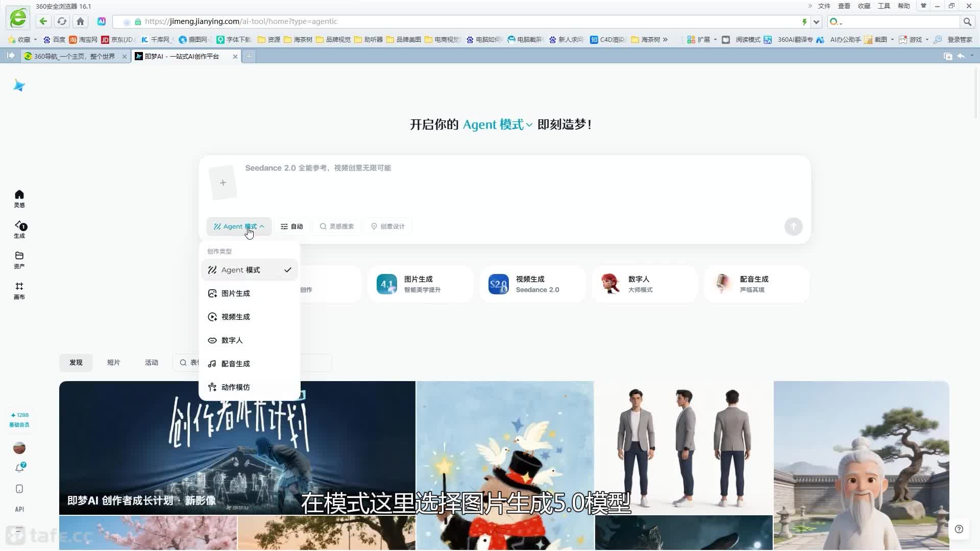Screen dimensions: 980x551
Task: Click the send arrow submit button
Action: [793, 227]
